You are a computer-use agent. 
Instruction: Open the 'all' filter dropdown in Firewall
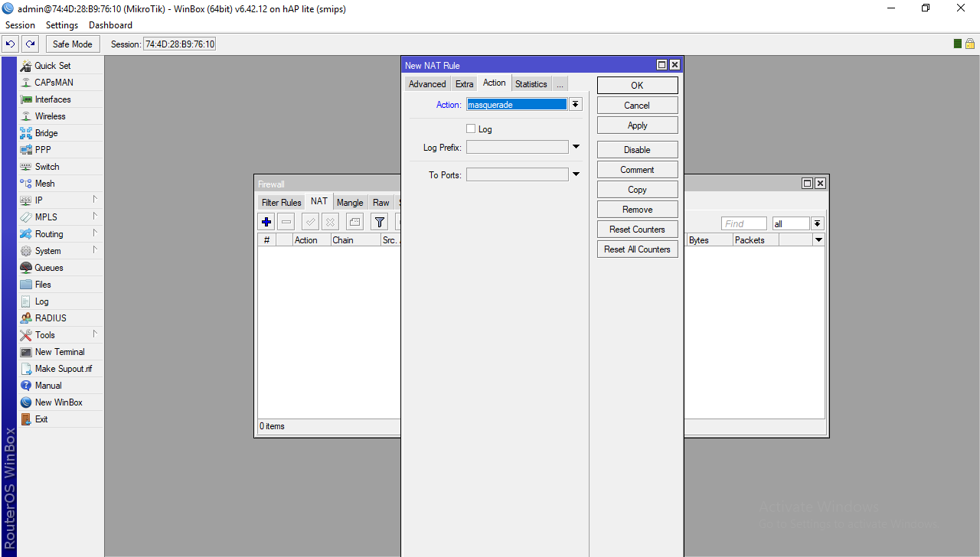point(818,223)
